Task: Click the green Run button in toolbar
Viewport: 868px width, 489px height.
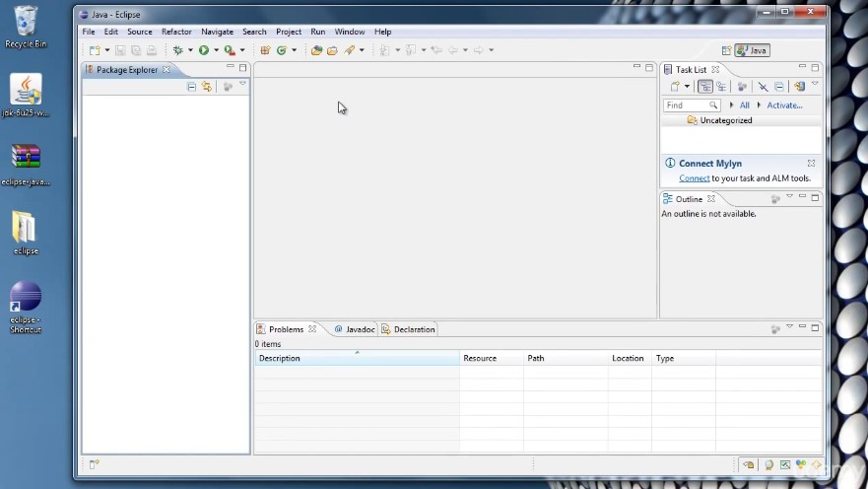Action: [x=203, y=50]
